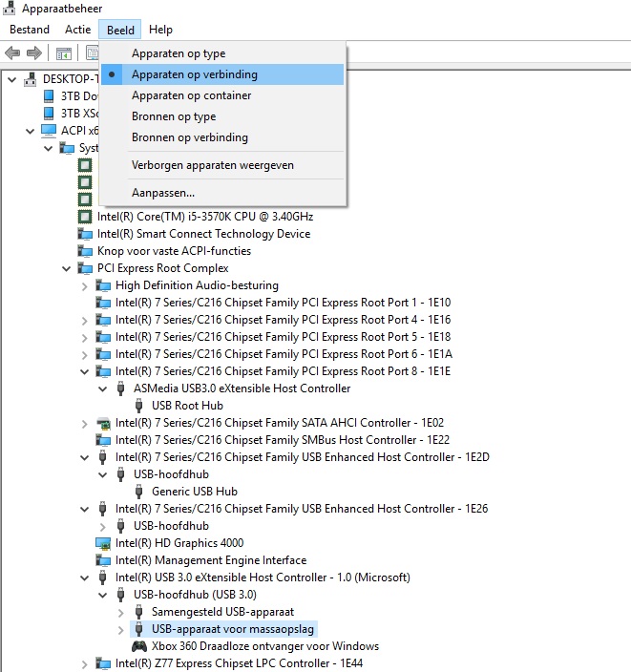Select 'Apparaten op verbinding' radio menu item
Image resolution: width=631 pixels, height=672 pixels.
[194, 74]
